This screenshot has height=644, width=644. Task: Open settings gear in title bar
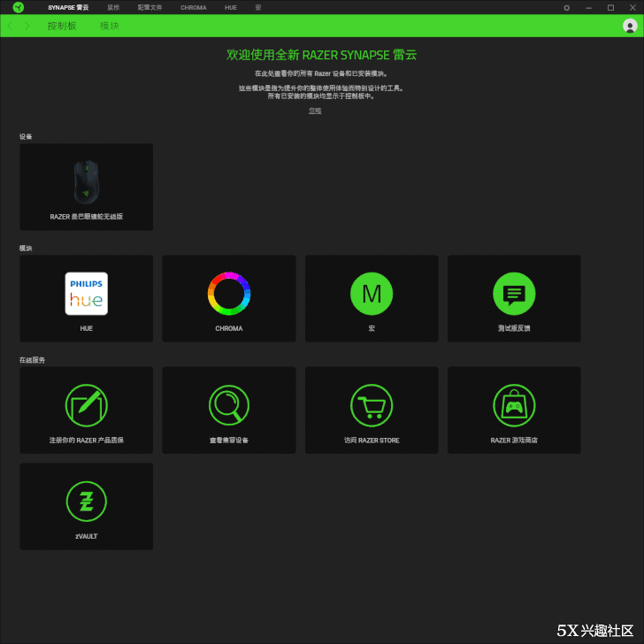click(566, 8)
